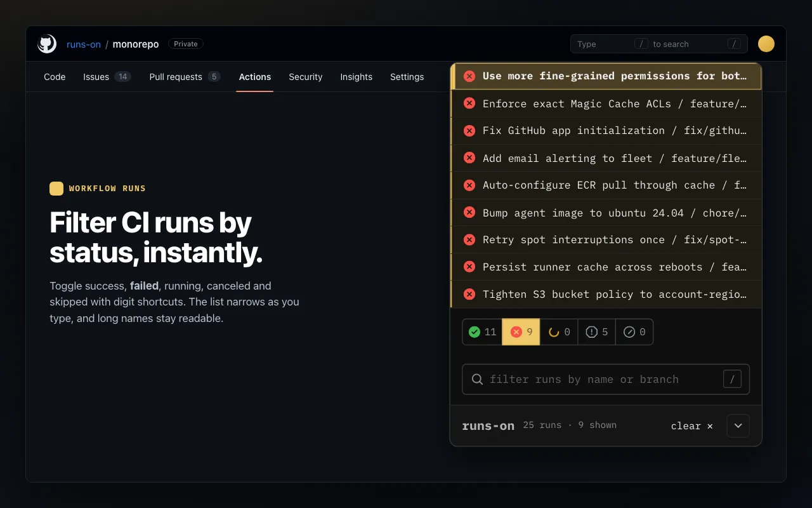Open the Security tab

click(306, 77)
